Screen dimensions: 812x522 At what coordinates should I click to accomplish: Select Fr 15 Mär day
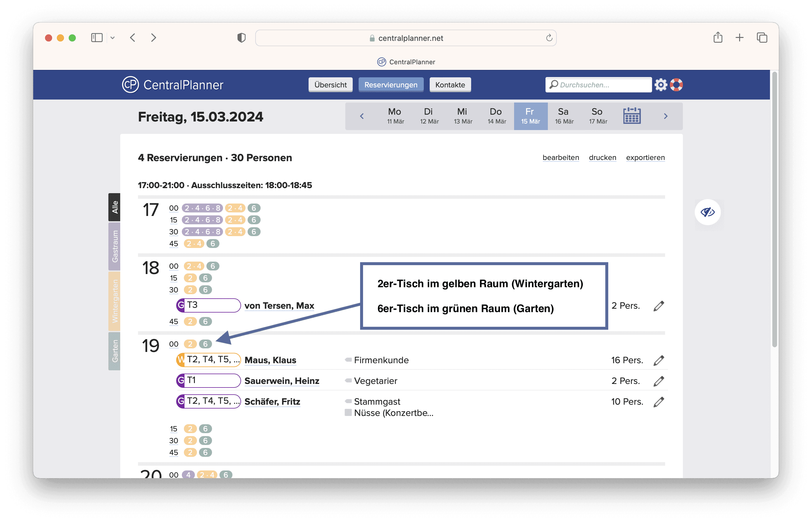530,116
